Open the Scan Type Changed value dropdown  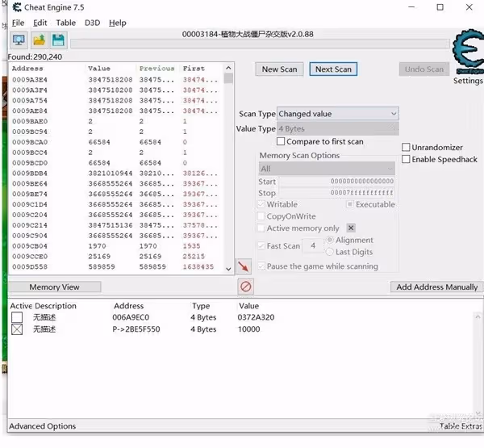[x=338, y=114]
